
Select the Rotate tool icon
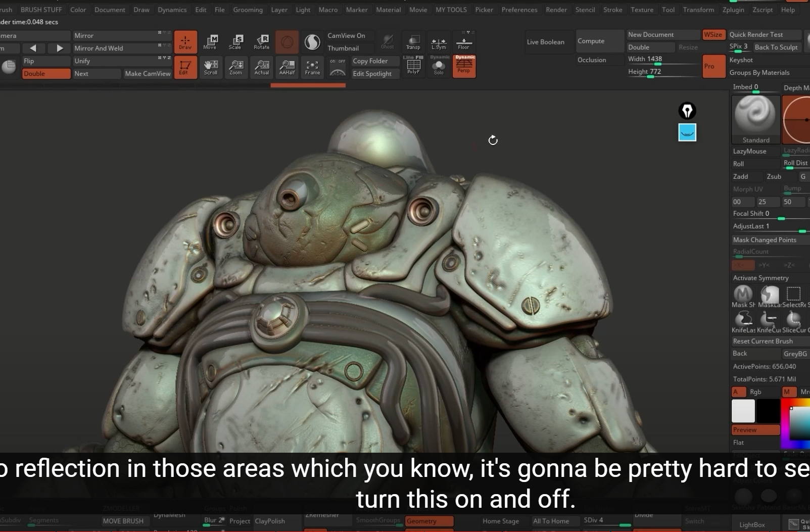tap(261, 41)
